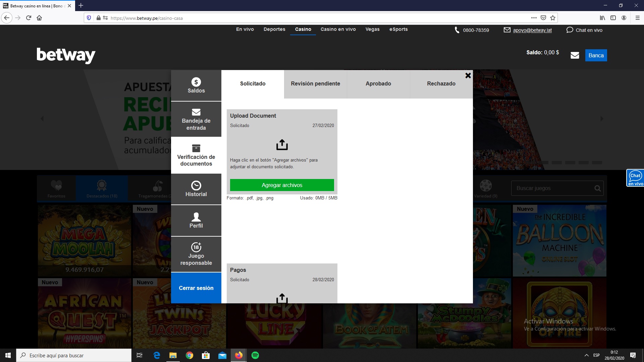644x362 pixels.
Task: Switch to the Revisión pendiente tab
Action: tap(315, 84)
